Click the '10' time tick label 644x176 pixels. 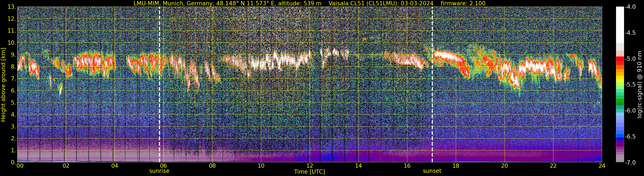(x=261, y=166)
